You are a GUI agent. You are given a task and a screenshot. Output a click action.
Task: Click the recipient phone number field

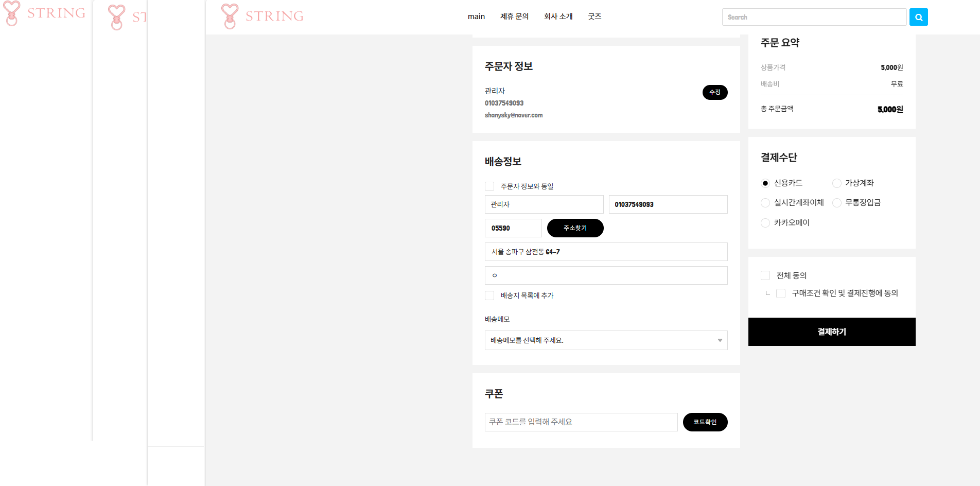click(668, 204)
